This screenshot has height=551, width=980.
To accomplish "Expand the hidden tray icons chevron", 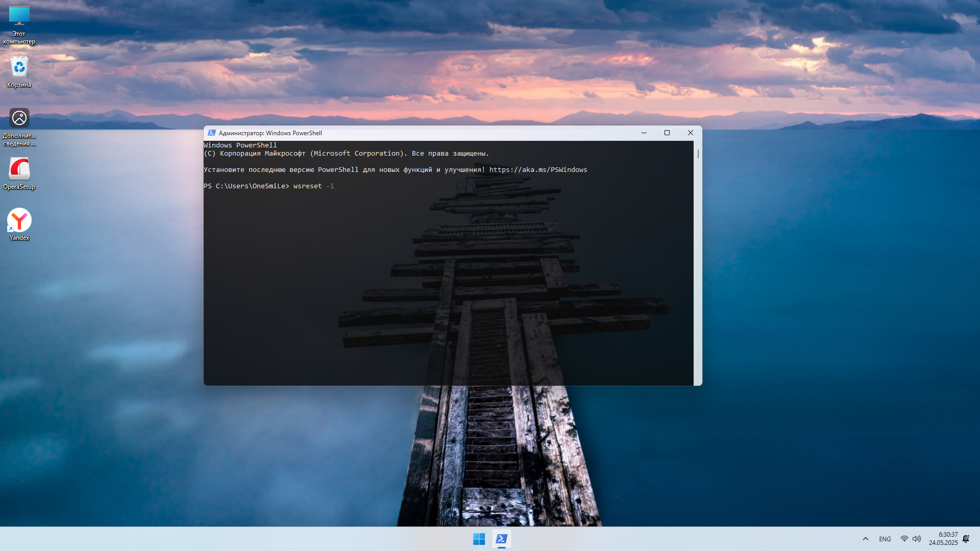I will point(866,539).
